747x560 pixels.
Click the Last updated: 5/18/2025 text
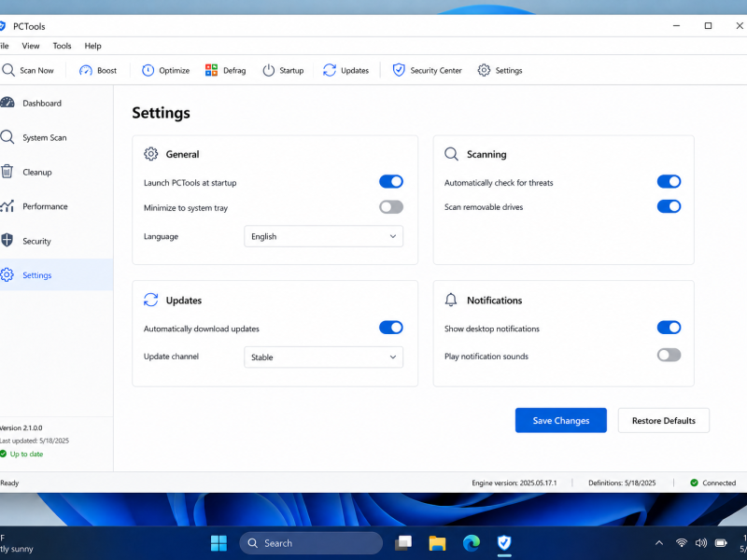click(x=35, y=441)
